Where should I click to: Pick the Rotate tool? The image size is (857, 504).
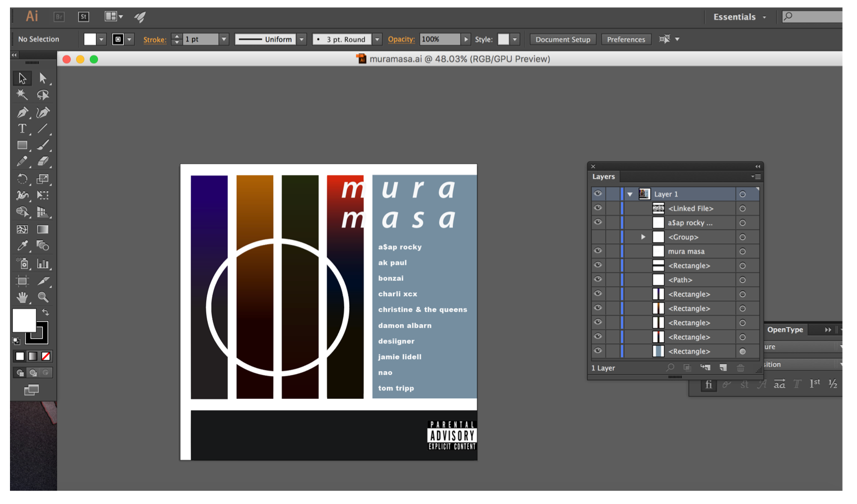(x=22, y=179)
